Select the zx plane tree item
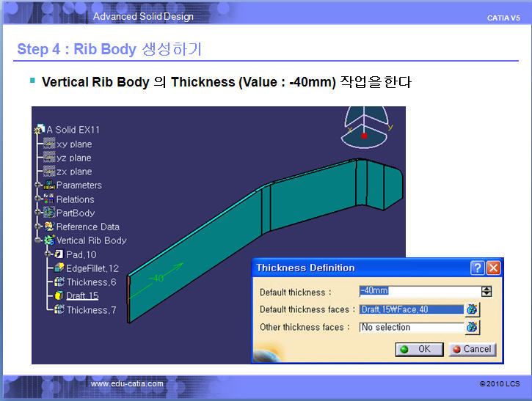532x401 pixels. [73, 172]
